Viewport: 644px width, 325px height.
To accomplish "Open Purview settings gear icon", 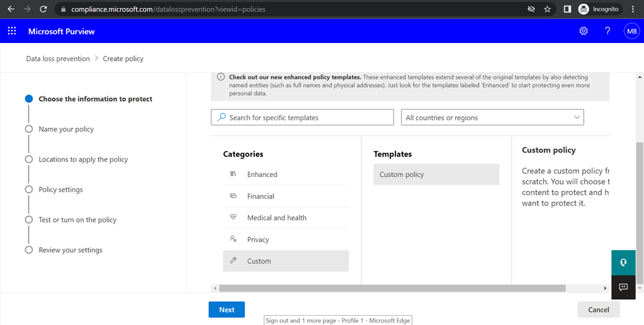I will click(583, 31).
